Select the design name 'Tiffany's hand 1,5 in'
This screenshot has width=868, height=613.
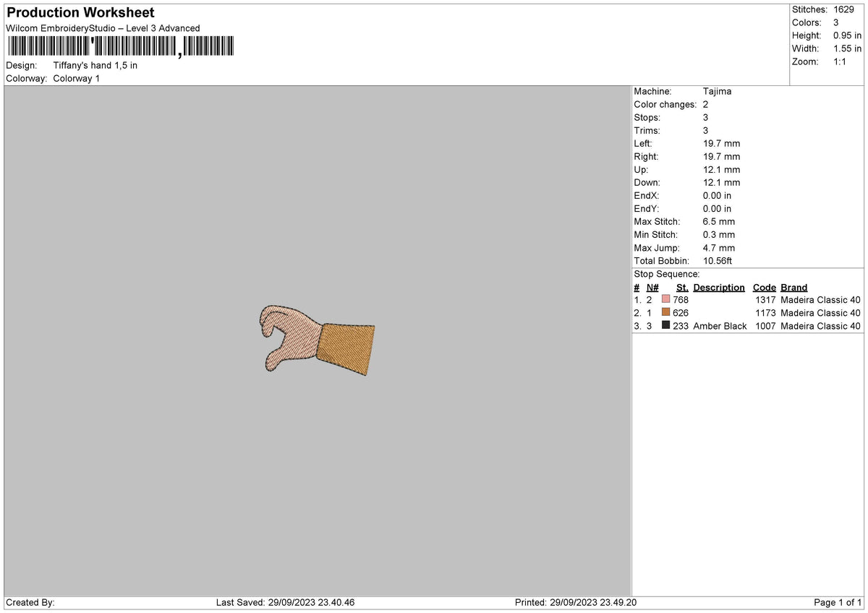(x=95, y=65)
